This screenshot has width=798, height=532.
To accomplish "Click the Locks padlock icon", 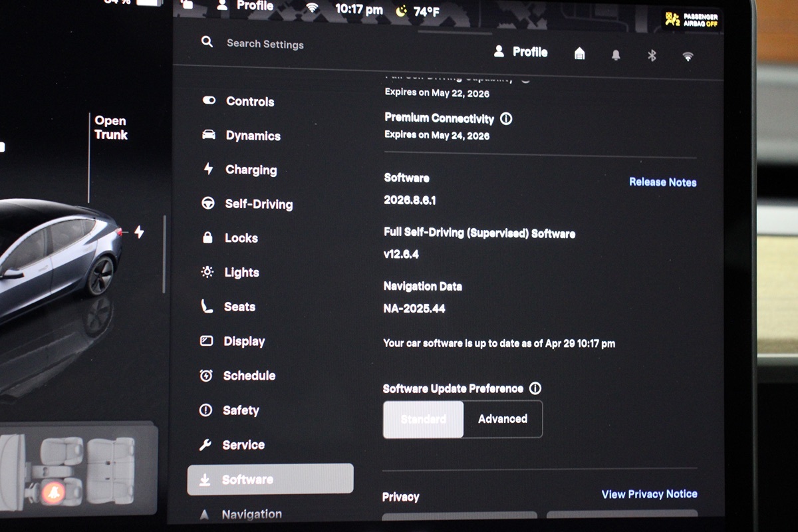I will tap(207, 237).
